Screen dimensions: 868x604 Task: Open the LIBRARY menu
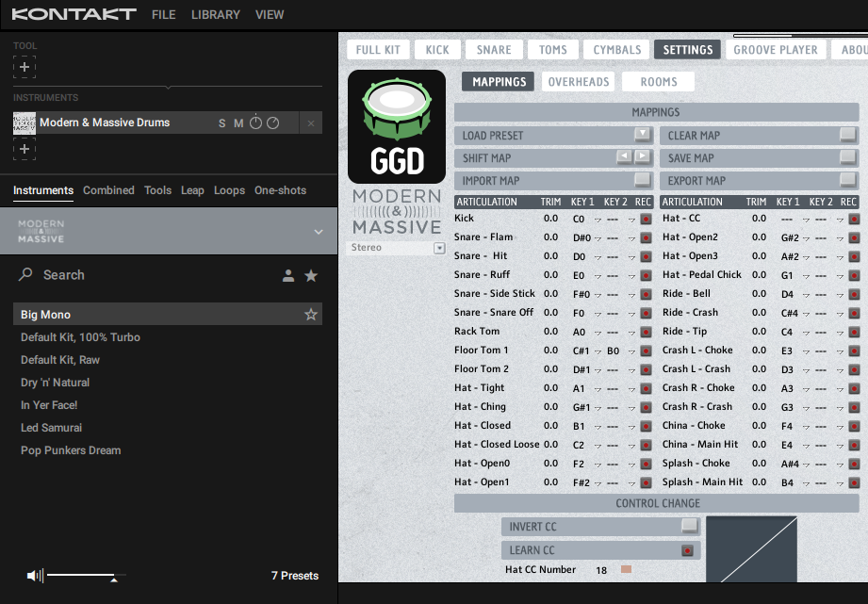point(216,15)
